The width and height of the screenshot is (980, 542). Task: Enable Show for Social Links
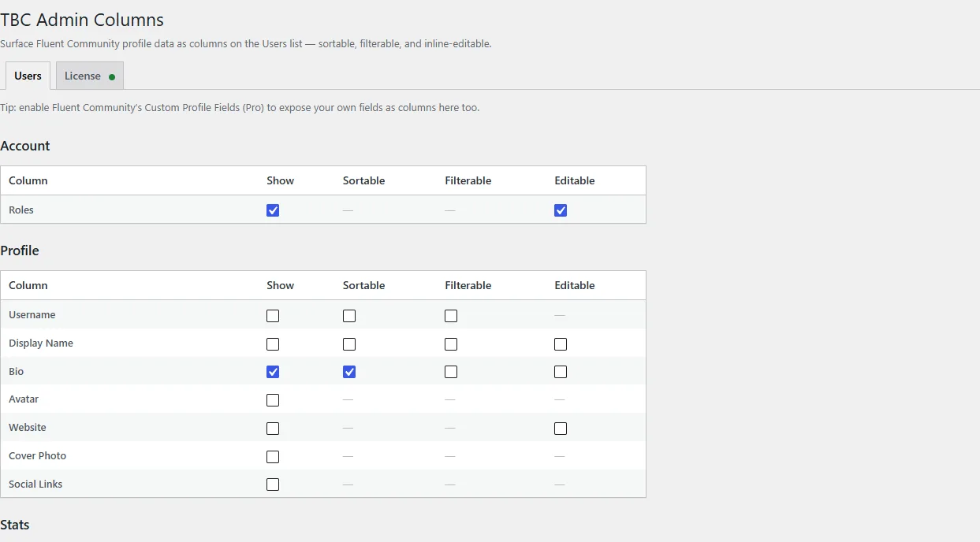(x=273, y=484)
